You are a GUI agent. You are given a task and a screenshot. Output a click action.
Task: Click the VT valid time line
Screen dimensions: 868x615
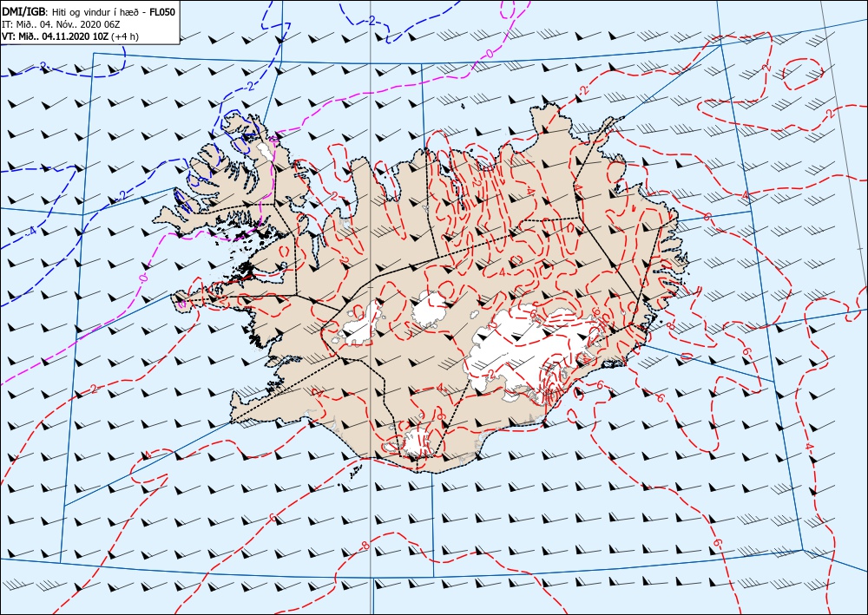(70, 36)
